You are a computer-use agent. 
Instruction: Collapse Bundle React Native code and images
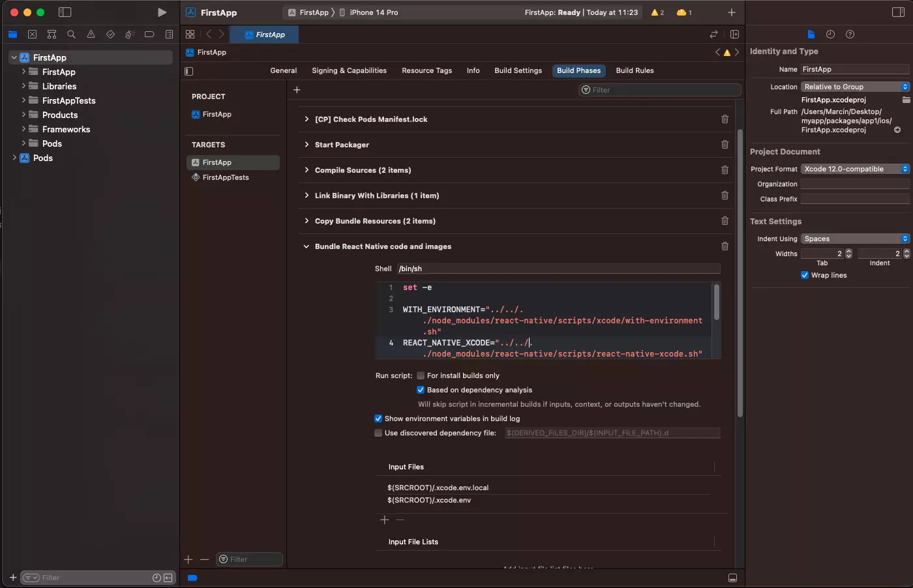pyautogui.click(x=307, y=246)
